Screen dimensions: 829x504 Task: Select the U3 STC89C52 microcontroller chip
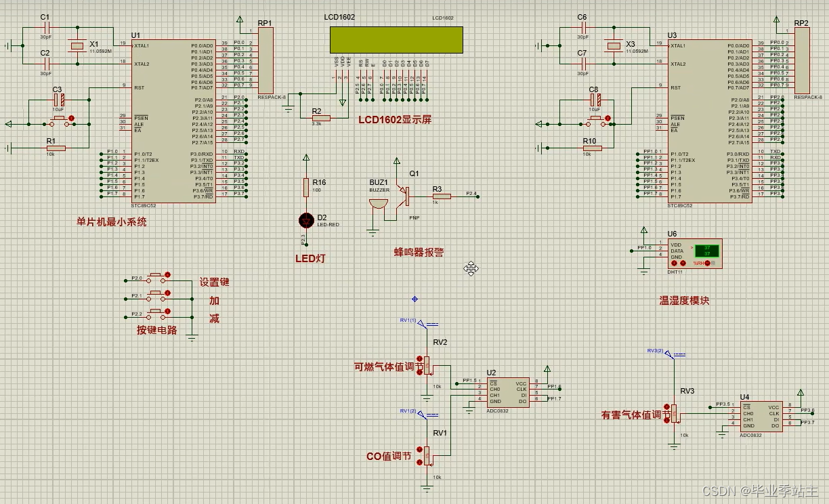point(710,120)
